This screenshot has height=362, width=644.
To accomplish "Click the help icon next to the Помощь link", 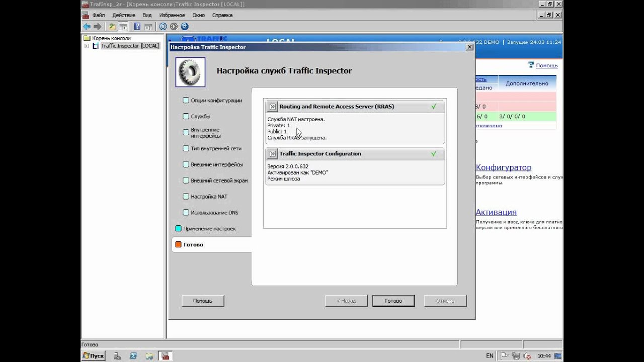I will [x=531, y=65].
